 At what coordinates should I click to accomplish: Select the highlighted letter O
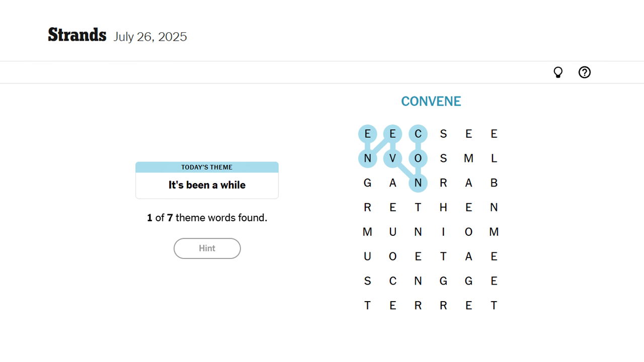tap(418, 158)
